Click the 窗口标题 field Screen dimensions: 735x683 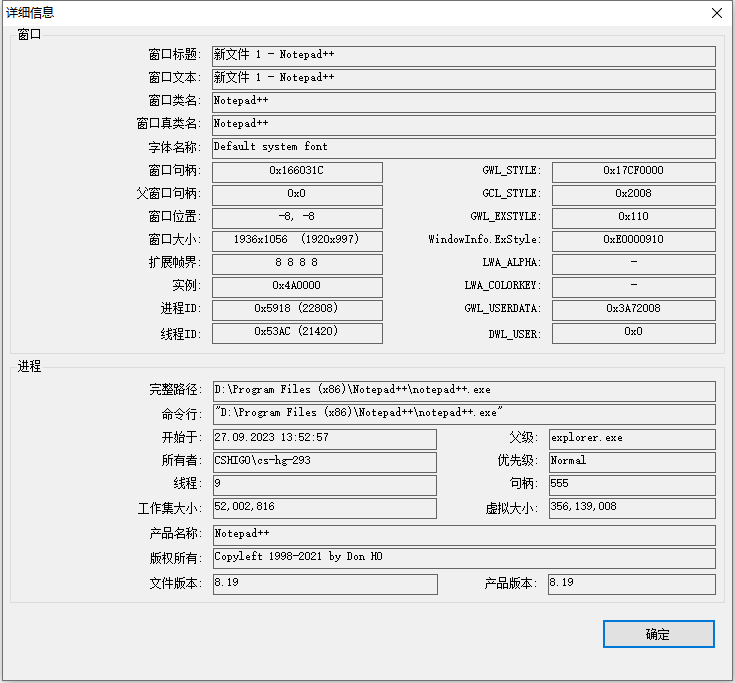coord(464,56)
